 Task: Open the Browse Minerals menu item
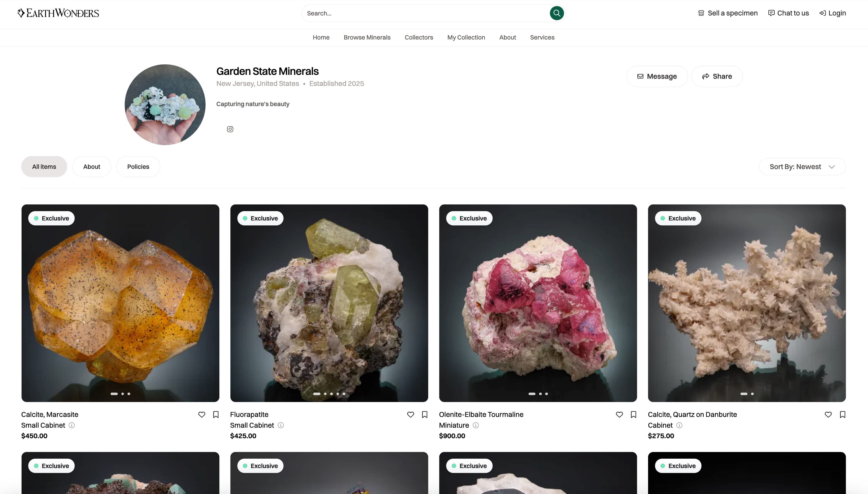click(x=367, y=37)
